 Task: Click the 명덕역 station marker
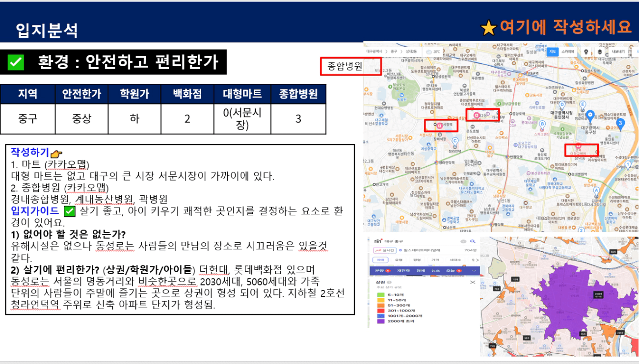tap(491, 224)
